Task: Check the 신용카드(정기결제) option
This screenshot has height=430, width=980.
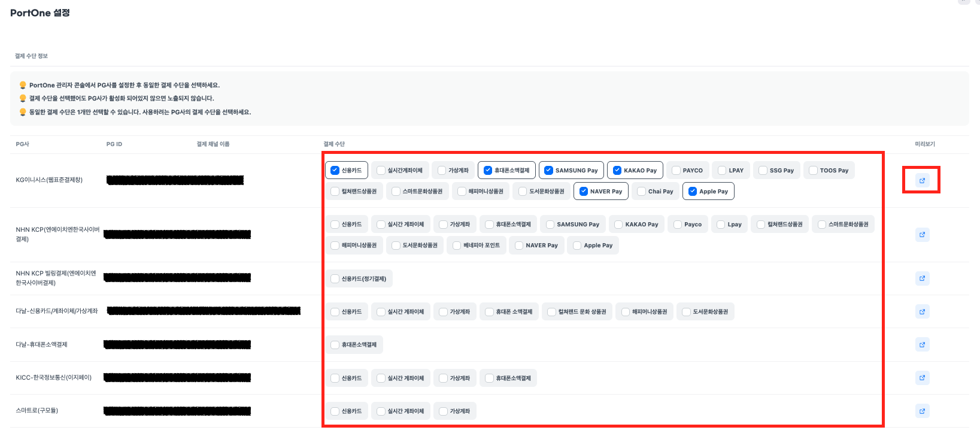Action: coord(335,279)
